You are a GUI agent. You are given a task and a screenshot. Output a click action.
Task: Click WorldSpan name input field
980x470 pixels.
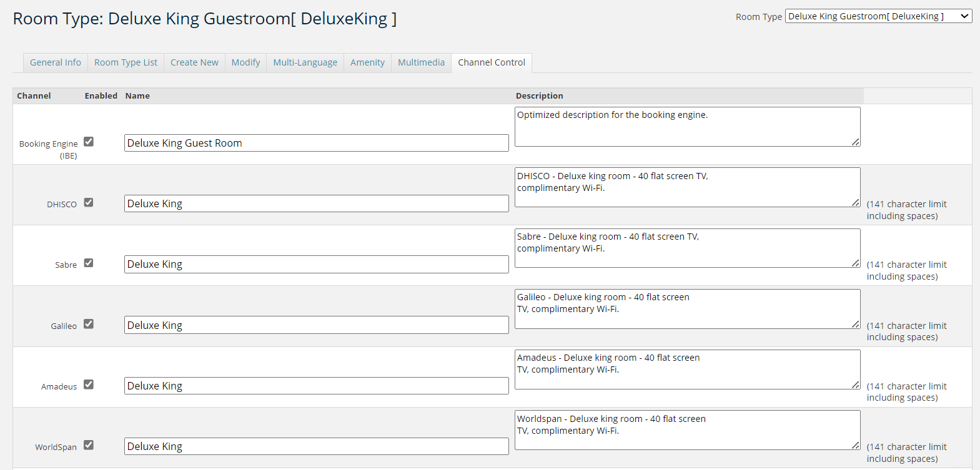coord(317,446)
